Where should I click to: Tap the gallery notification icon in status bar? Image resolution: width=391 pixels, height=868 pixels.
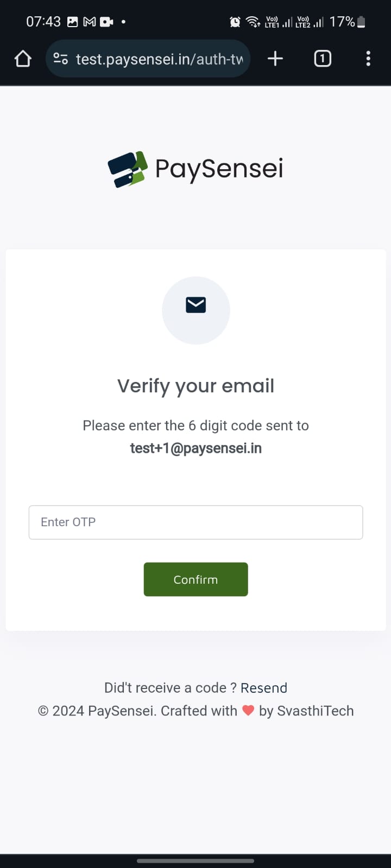[73, 22]
